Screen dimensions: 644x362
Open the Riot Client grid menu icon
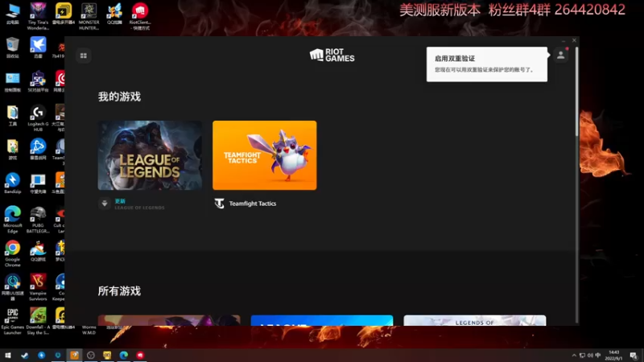[x=84, y=56]
